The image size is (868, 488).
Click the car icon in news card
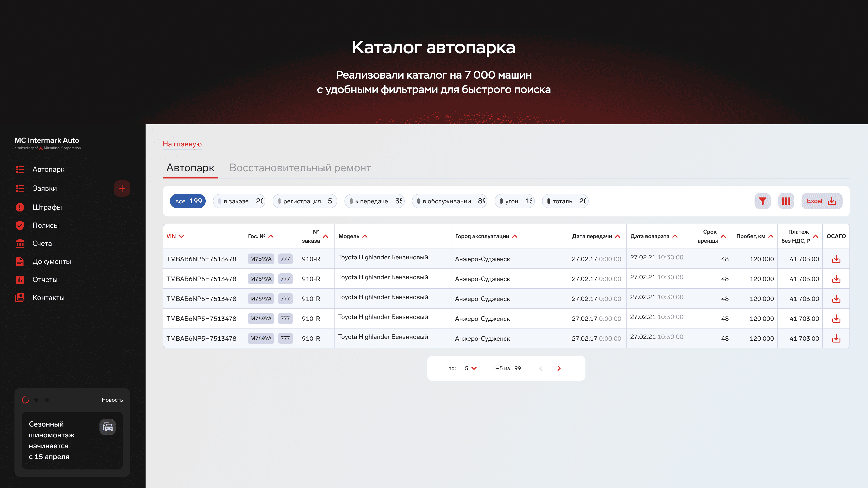[x=108, y=427]
